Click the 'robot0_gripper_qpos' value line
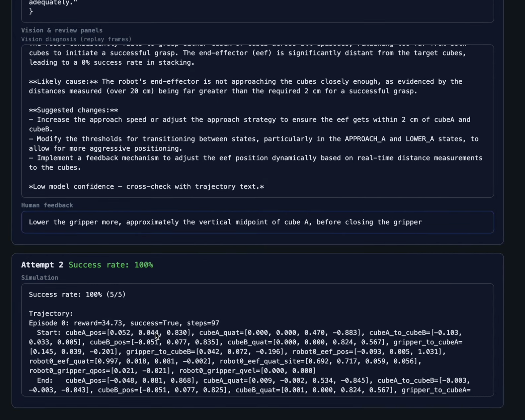Screen dimensions: 525x420 [100, 371]
